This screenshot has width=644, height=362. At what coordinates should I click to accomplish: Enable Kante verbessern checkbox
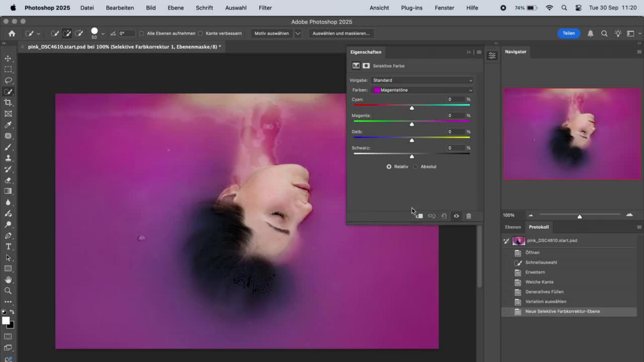[201, 34]
